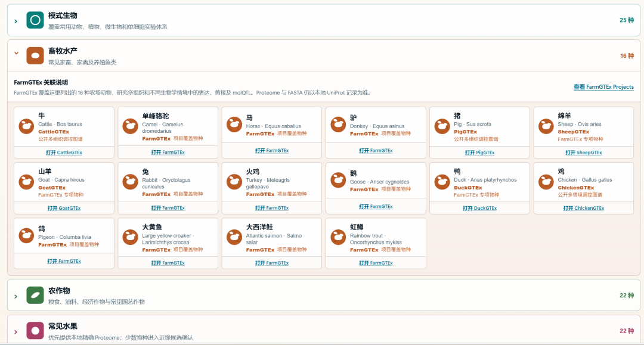The image size is (644, 345).
Task: Click the 虹鳟 Rainbow trout card icon
Action: [x=338, y=238]
